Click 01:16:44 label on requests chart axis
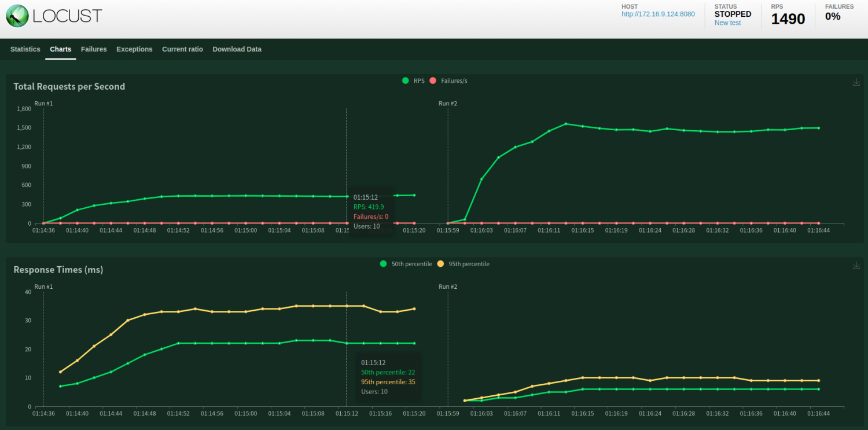This screenshot has height=430, width=868. click(x=819, y=230)
